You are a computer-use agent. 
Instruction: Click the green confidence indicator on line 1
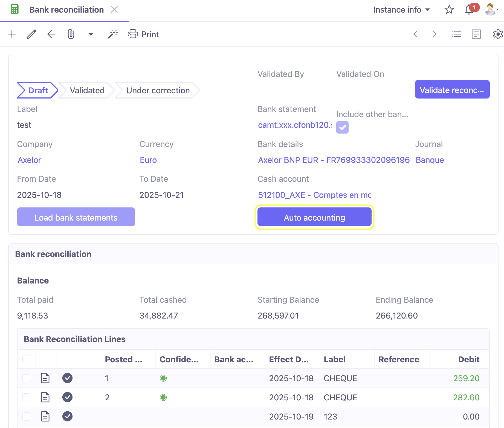[163, 378]
